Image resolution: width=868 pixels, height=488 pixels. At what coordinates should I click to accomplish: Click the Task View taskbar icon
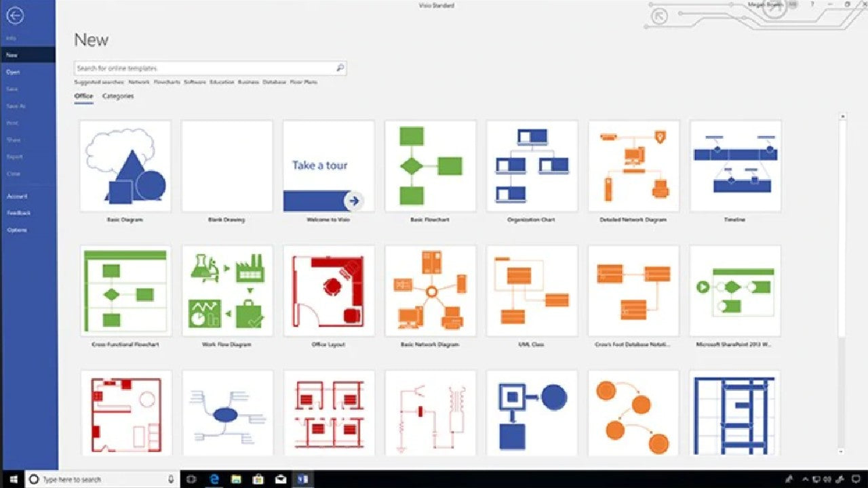pos(192,479)
